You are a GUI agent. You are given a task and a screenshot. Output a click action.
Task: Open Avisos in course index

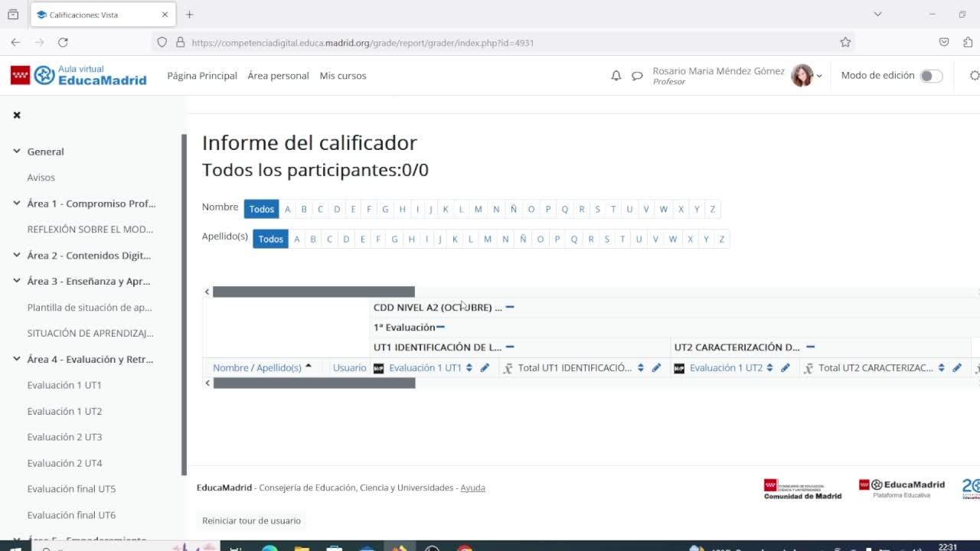click(41, 178)
